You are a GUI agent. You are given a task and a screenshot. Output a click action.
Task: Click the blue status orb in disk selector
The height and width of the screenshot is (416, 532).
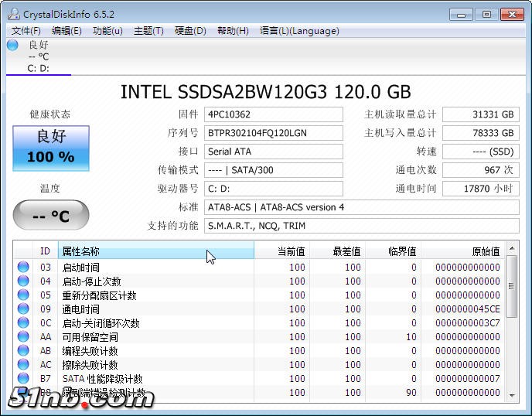pyautogui.click(x=12, y=45)
